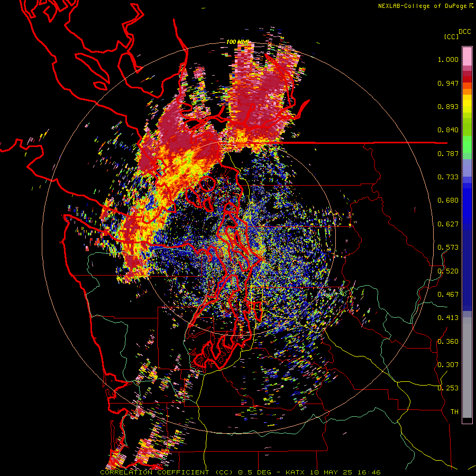Viewport: 476px width, 476px height.
Task: Select the 0.253 scale value
Action: (448, 388)
